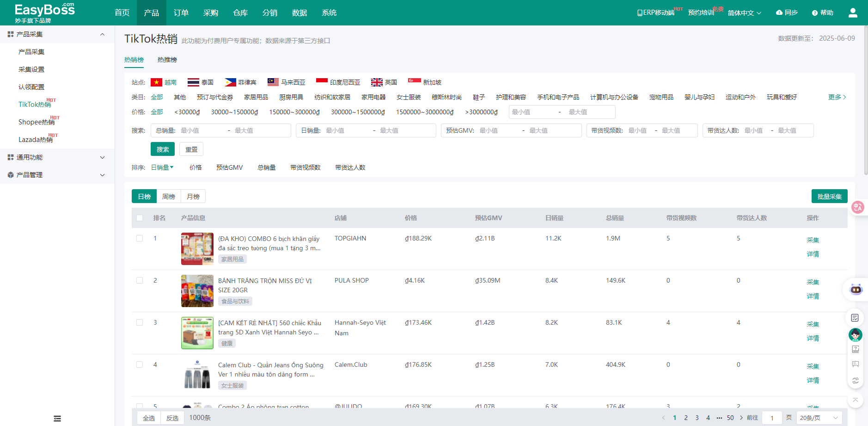Open Shopee热销 sidebar item

point(37,122)
